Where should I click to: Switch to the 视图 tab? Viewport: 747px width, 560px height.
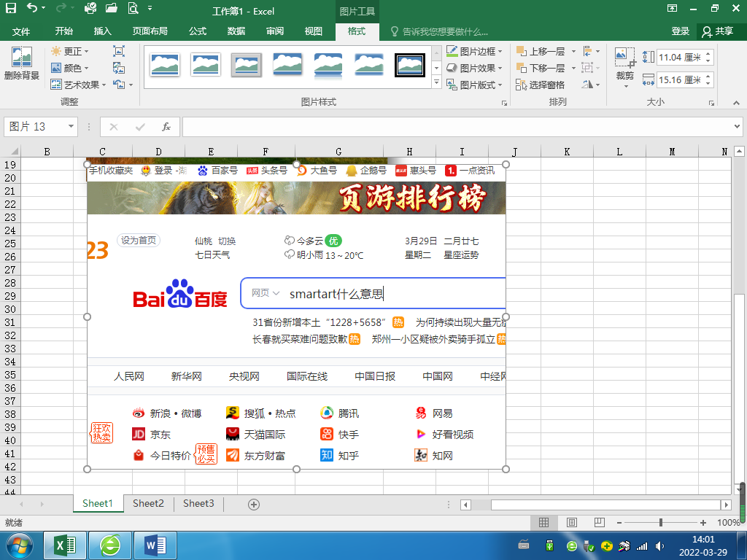(314, 31)
